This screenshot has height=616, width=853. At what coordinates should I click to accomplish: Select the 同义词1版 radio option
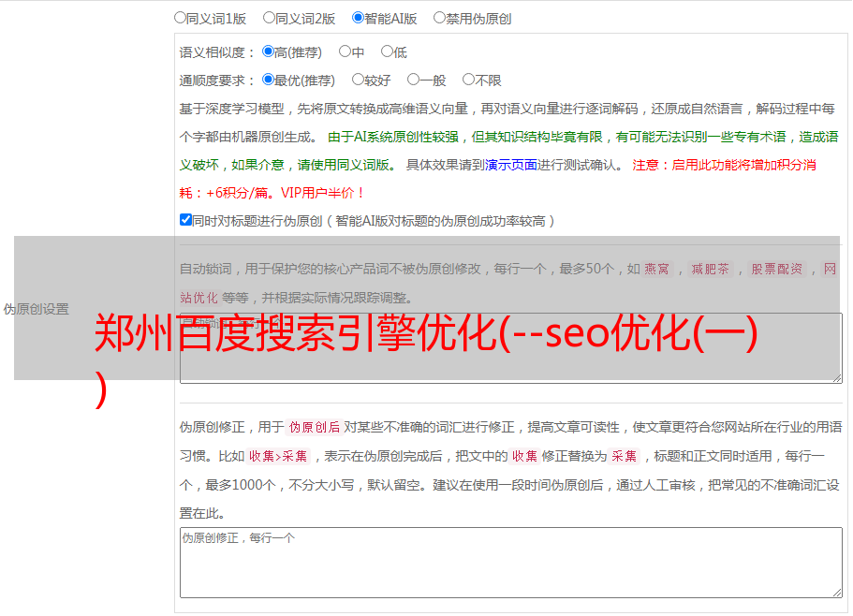[180, 18]
